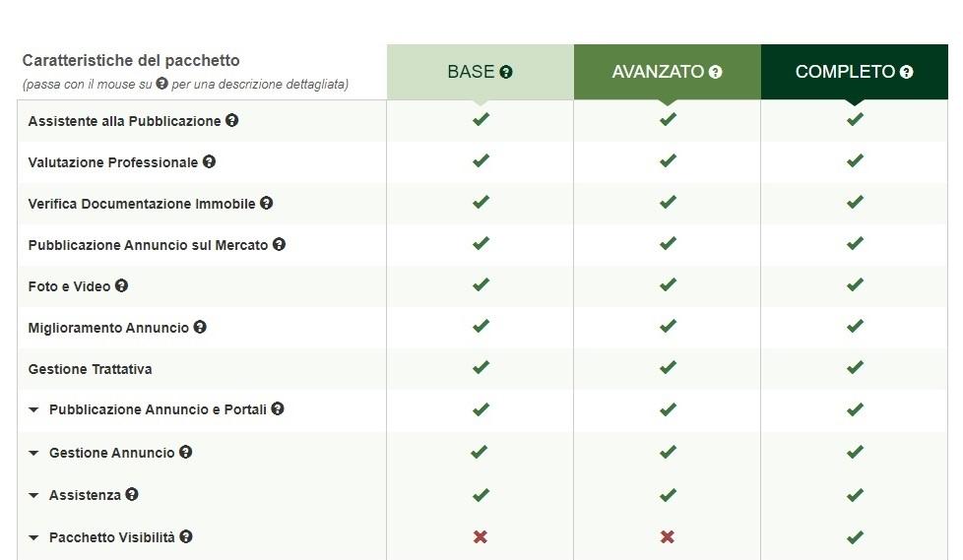The height and width of the screenshot is (560, 963).
Task: Click question mark icon in COMPLETO header
Action: click(906, 72)
